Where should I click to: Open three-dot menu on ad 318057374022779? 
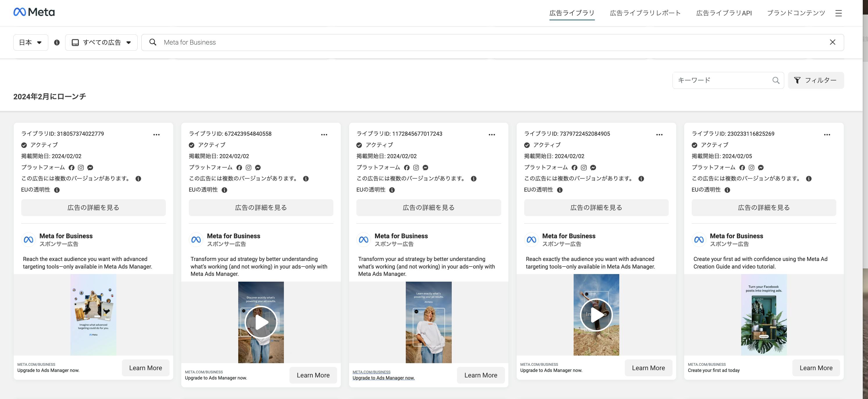point(156,135)
